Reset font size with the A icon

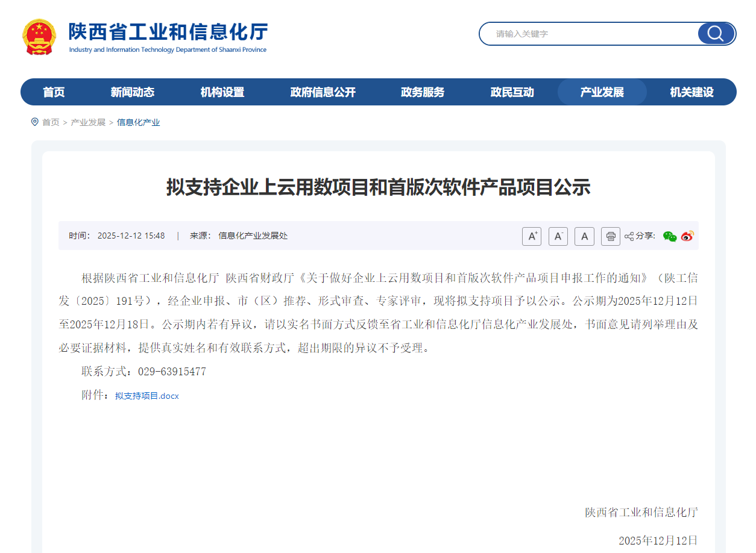(x=584, y=236)
